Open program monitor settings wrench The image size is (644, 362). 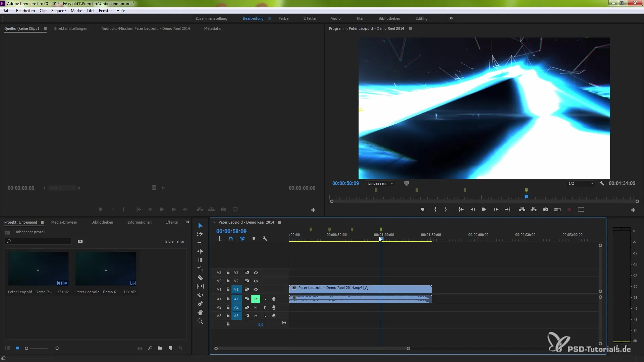click(602, 183)
